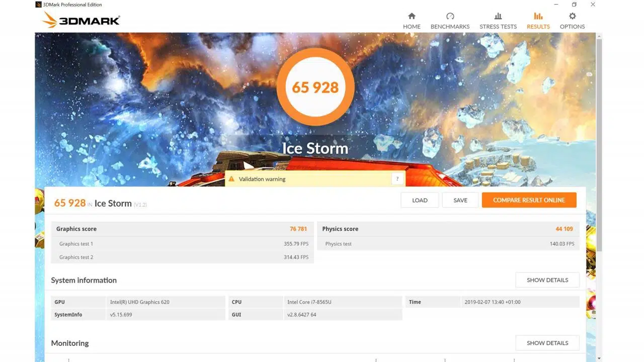Click GUI version v2.8.6427 64
The image size is (644, 362).
click(x=302, y=315)
